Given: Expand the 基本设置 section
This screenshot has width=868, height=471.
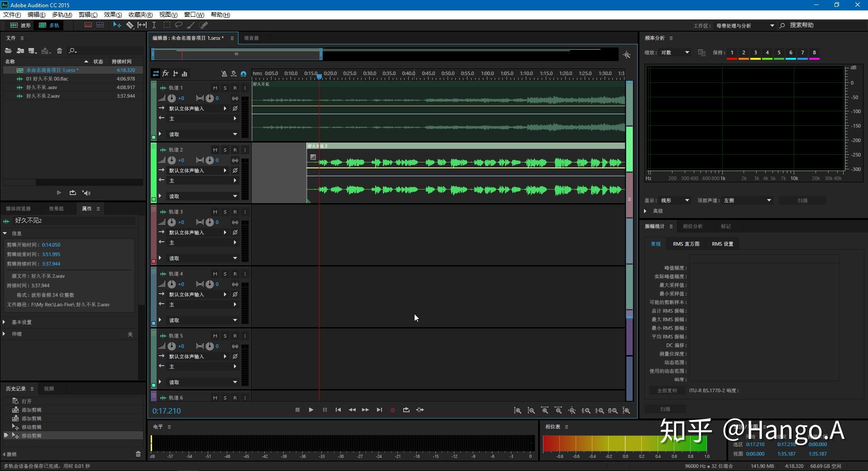Looking at the screenshot, I should (x=21, y=322).
